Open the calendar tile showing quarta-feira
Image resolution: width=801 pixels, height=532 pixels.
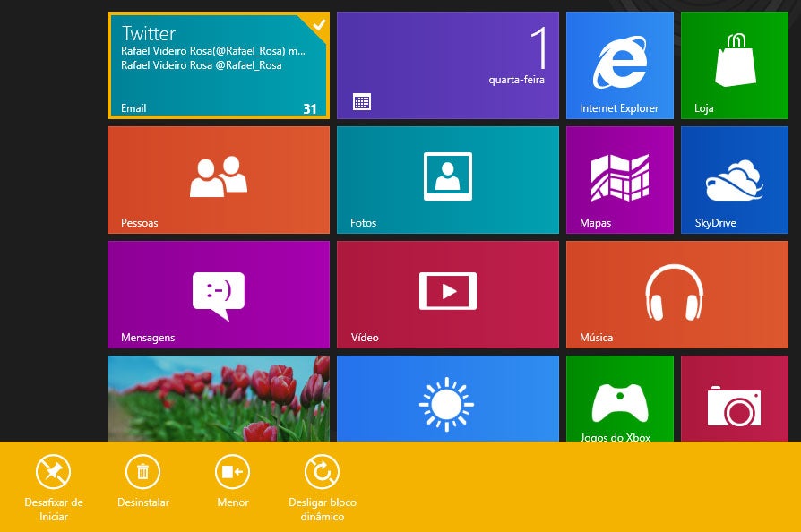[447, 65]
